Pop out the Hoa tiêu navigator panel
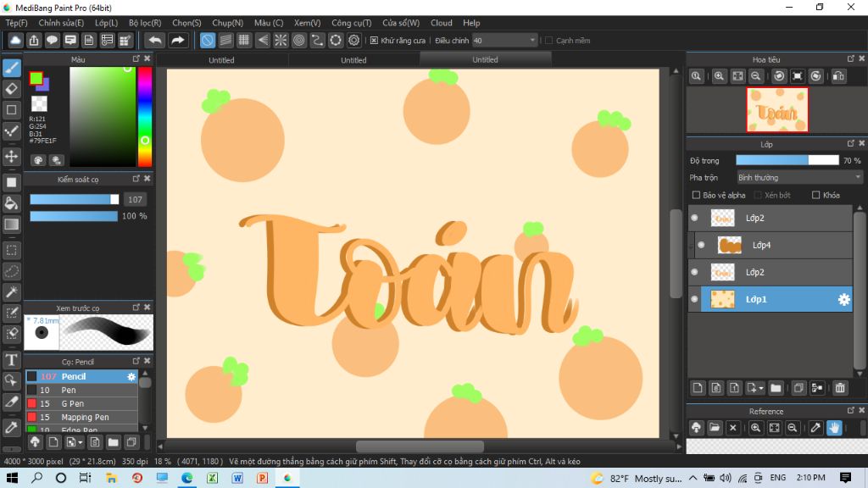 (x=851, y=58)
